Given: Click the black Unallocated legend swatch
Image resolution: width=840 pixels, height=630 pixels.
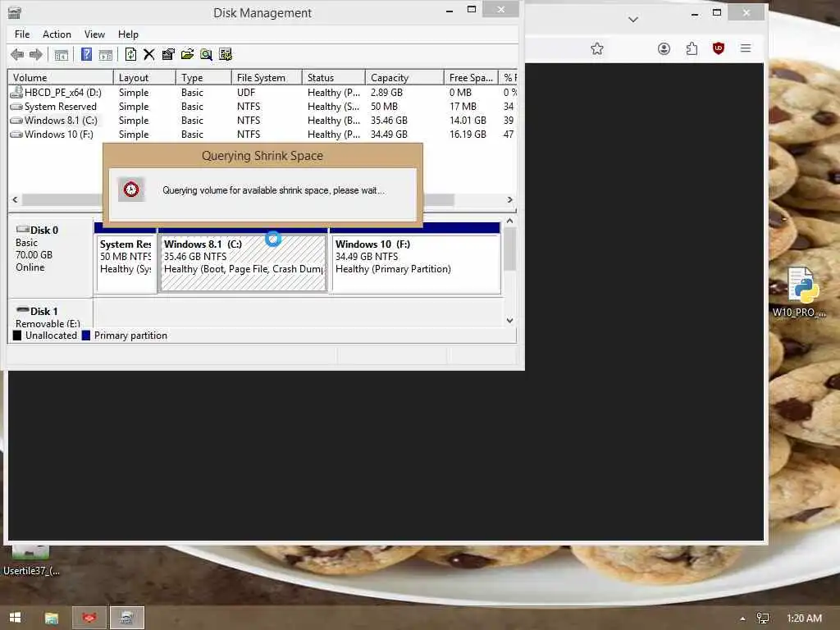Looking at the screenshot, I should coord(17,336).
